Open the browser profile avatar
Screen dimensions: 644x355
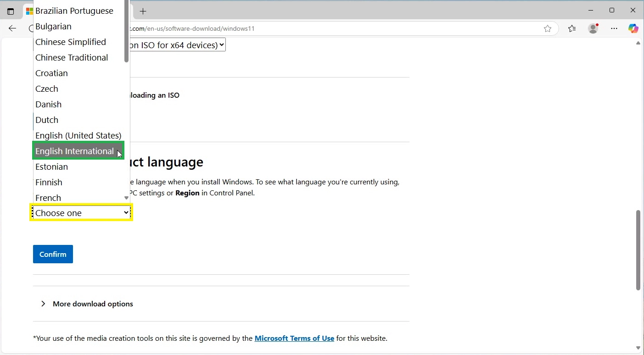click(593, 28)
